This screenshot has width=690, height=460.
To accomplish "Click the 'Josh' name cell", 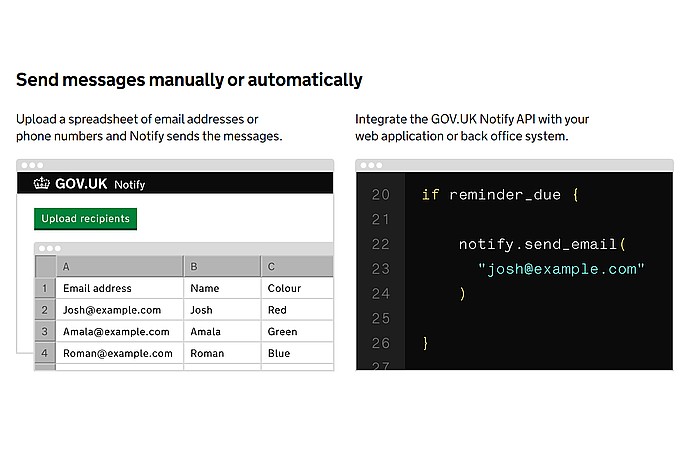I will pyautogui.click(x=222, y=310).
